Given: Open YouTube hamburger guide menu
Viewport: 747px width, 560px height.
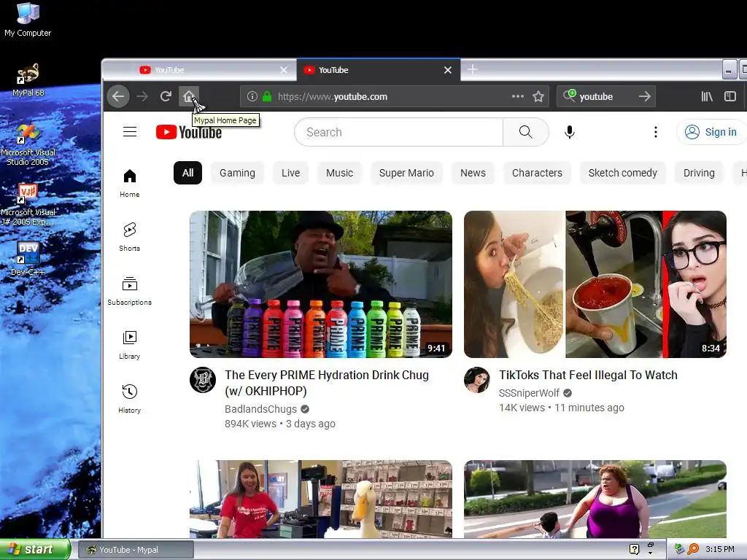Looking at the screenshot, I should coord(130,132).
